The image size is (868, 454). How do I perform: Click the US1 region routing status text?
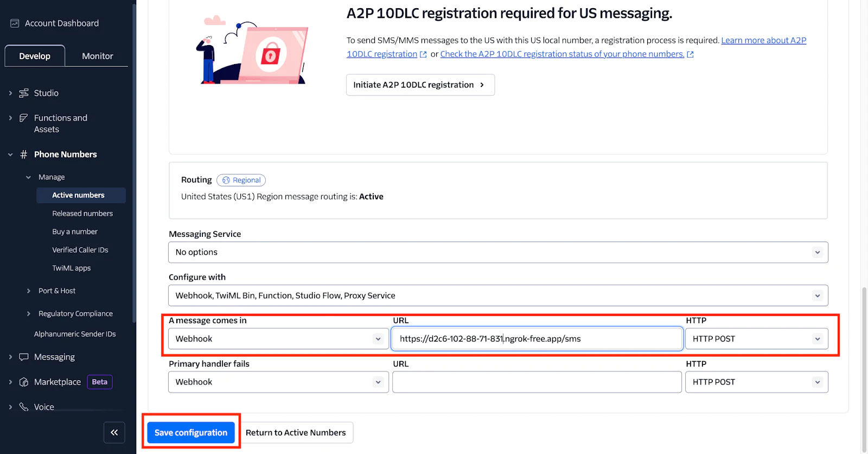[x=282, y=197]
